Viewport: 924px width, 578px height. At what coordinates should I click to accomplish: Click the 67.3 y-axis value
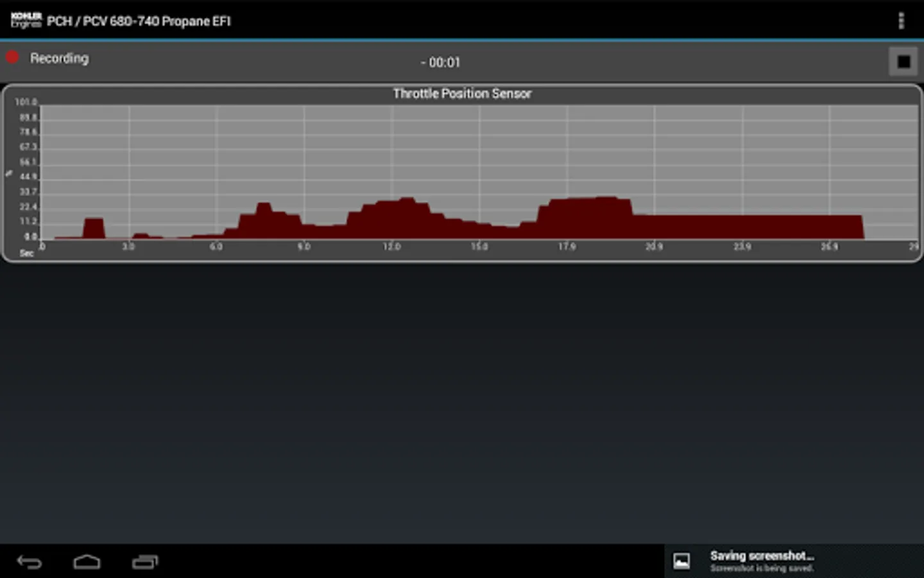28,147
